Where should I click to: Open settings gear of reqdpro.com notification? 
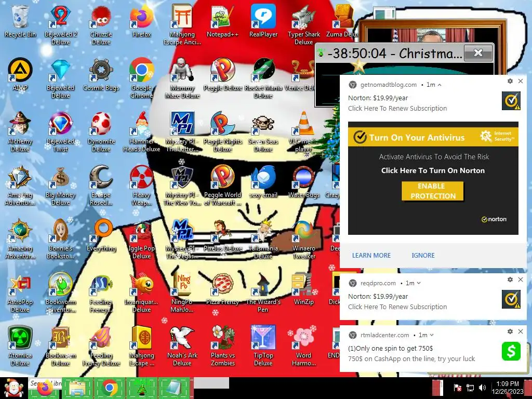tap(510, 280)
